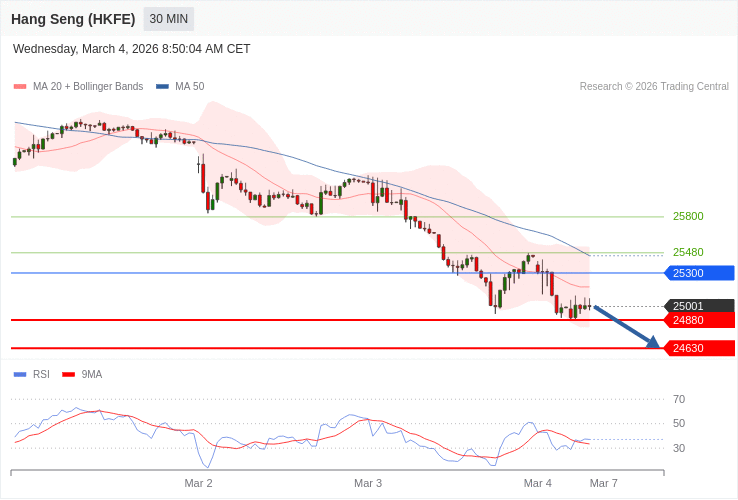
Task: Click the blue MA 50 legend swatch
Action: (x=162, y=87)
